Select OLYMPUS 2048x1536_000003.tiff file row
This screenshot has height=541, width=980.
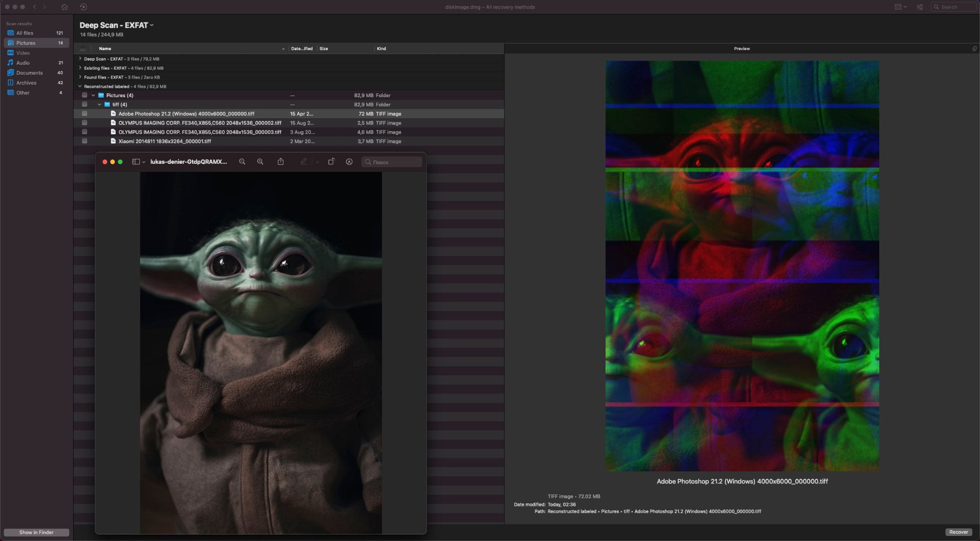(x=289, y=132)
